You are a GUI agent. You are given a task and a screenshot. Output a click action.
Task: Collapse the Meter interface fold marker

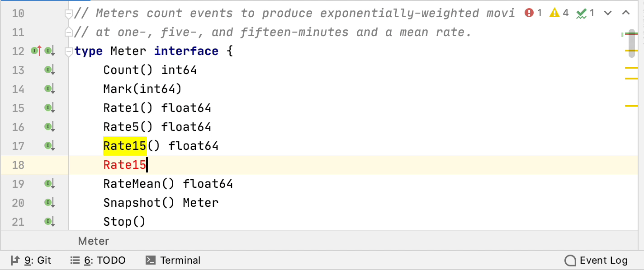tap(69, 52)
